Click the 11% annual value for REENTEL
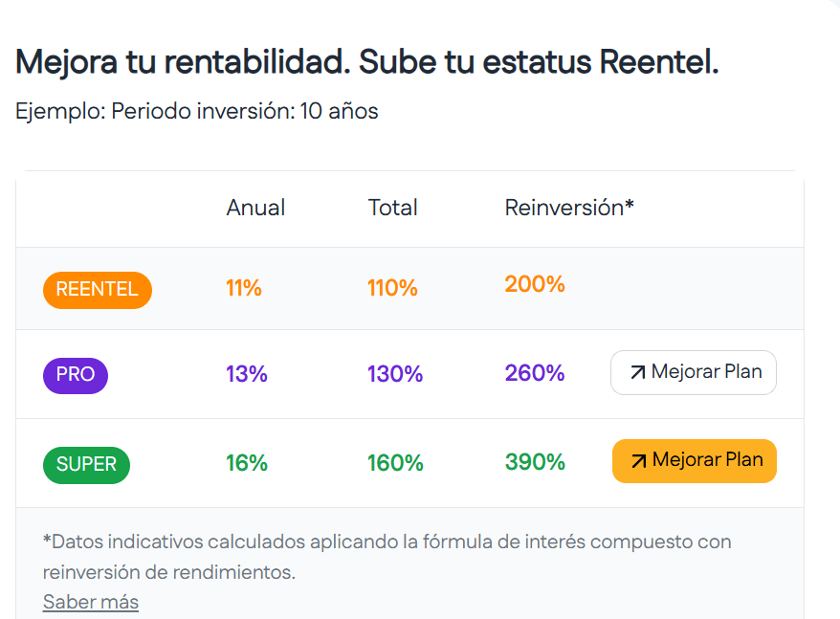Viewport: 840px width, 619px height. click(x=244, y=288)
